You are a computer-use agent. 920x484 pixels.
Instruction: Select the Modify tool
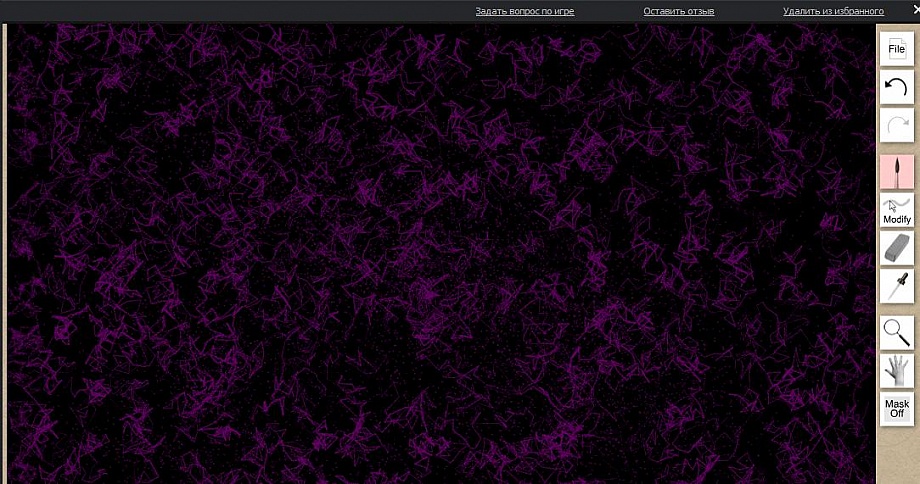897,210
